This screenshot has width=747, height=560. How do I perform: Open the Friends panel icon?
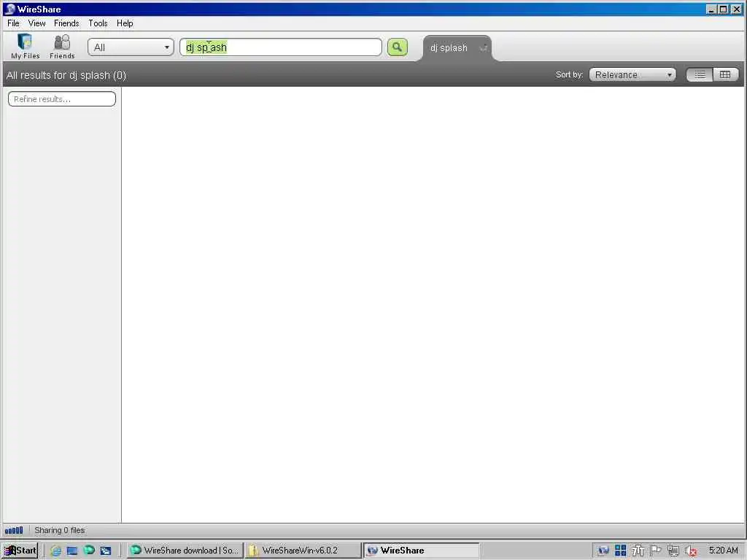coord(62,46)
